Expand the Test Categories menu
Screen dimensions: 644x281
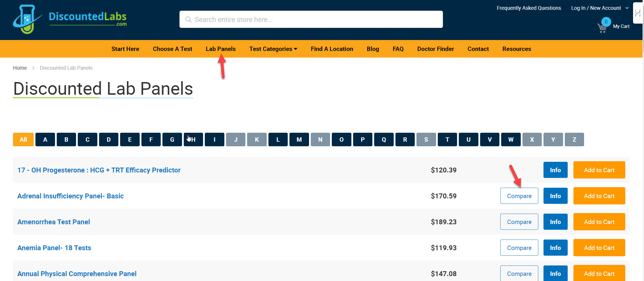click(273, 49)
